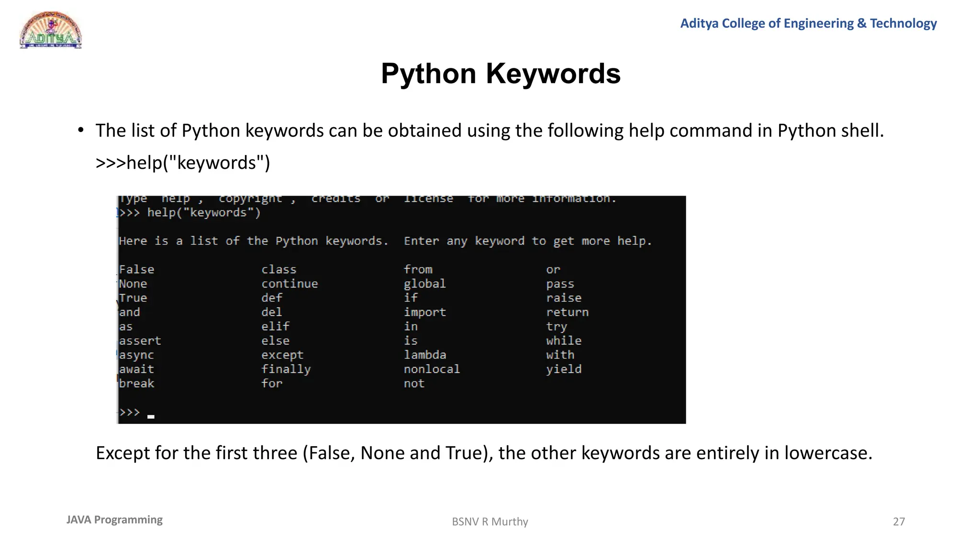The image size is (980, 551).
Task: Click the Aditya college logo
Action: point(51,30)
